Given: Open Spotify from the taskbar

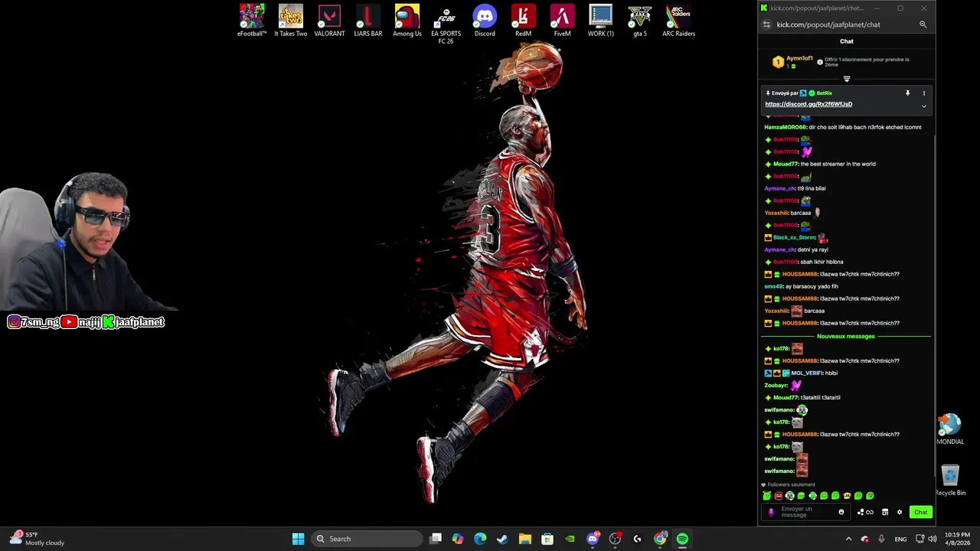Looking at the screenshot, I should pyautogui.click(x=682, y=539).
